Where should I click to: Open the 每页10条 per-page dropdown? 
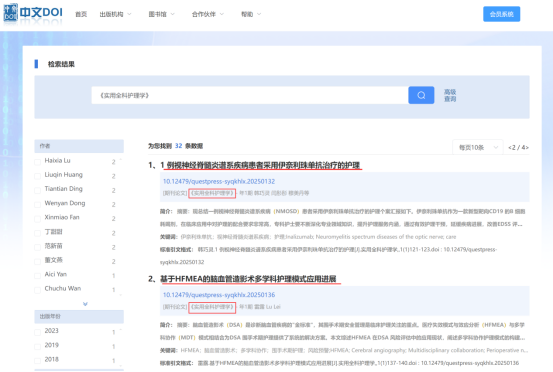pos(478,147)
